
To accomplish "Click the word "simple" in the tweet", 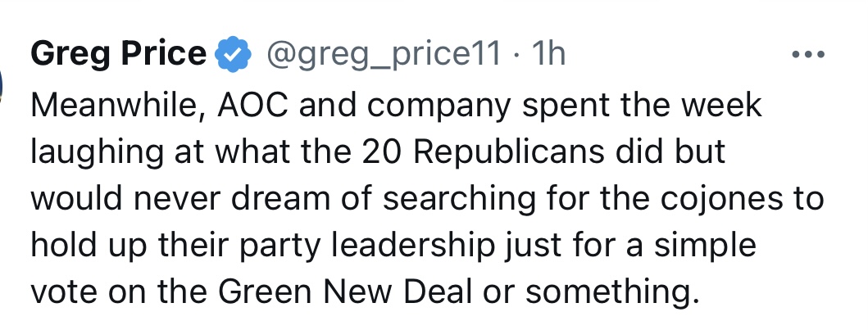I will coord(705,245).
